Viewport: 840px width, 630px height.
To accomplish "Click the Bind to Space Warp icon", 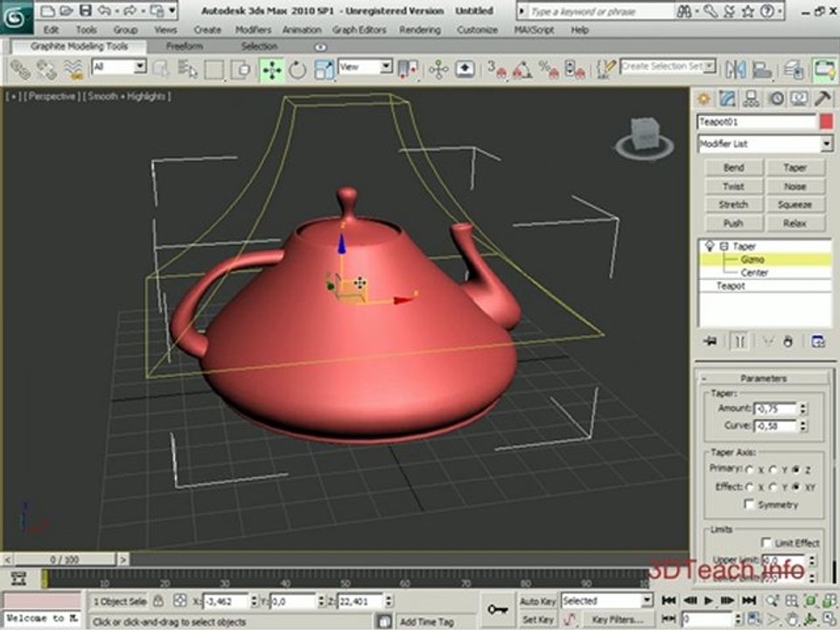I will coord(73,70).
